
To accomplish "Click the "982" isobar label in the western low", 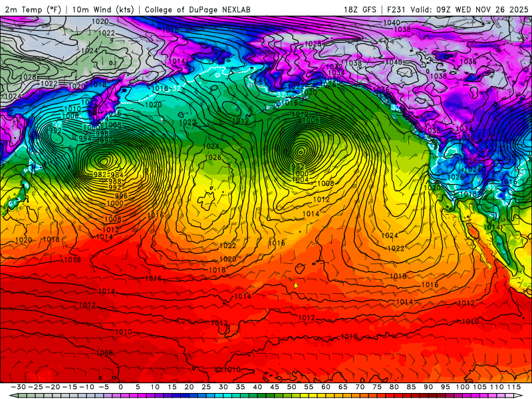I will [x=100, y=175].
